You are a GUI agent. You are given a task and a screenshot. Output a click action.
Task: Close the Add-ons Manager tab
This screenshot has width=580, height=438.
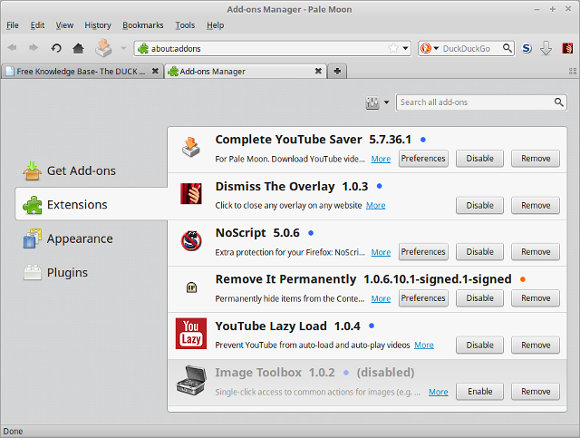318,71
